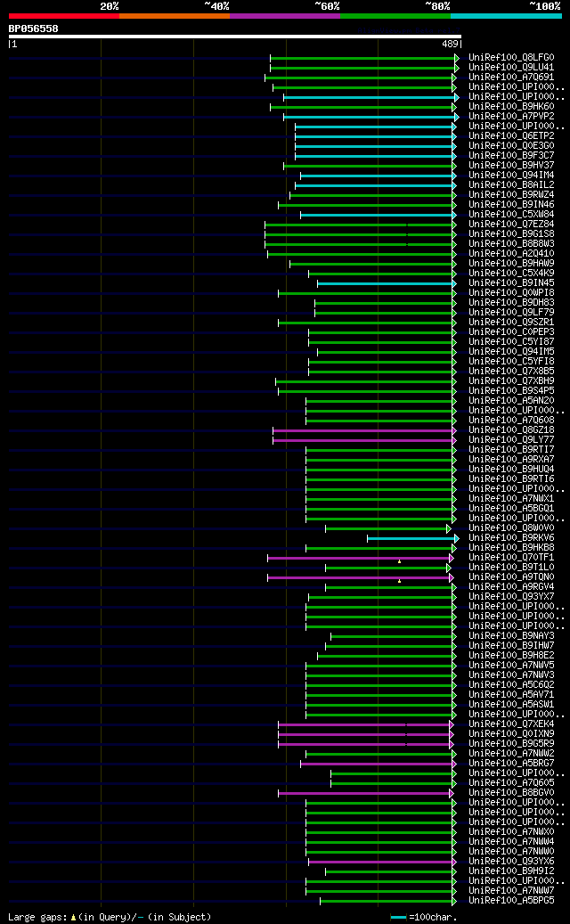The width and height of the screenshot is (570, 924).
Task: Select the UniRef100_Q9SZR1 label
Action: point(511,322)
